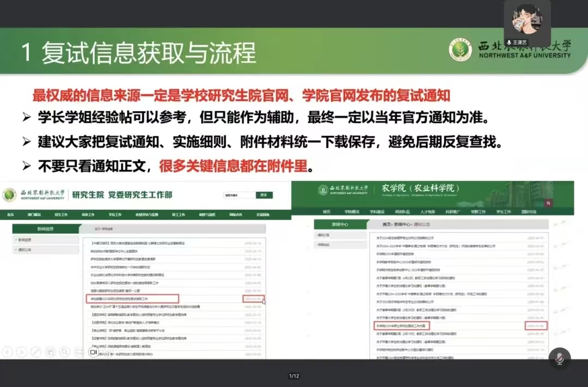Viewport: 588px width, 387px height.
Task: Open 人才培养 in 农学院 navigation bar
Action: (x=428, y=211)
